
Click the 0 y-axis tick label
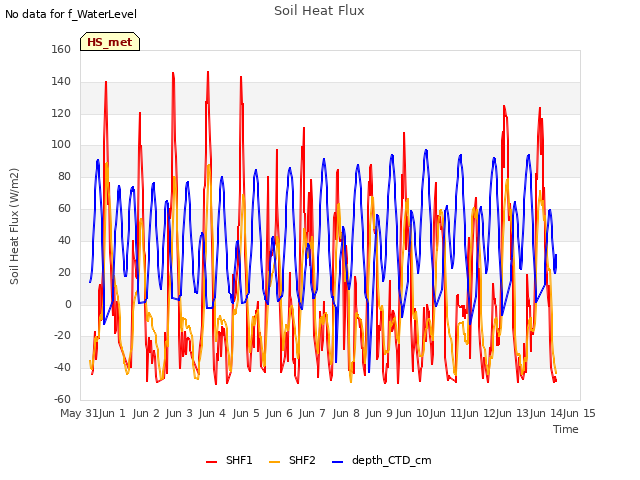click(68, 304)
